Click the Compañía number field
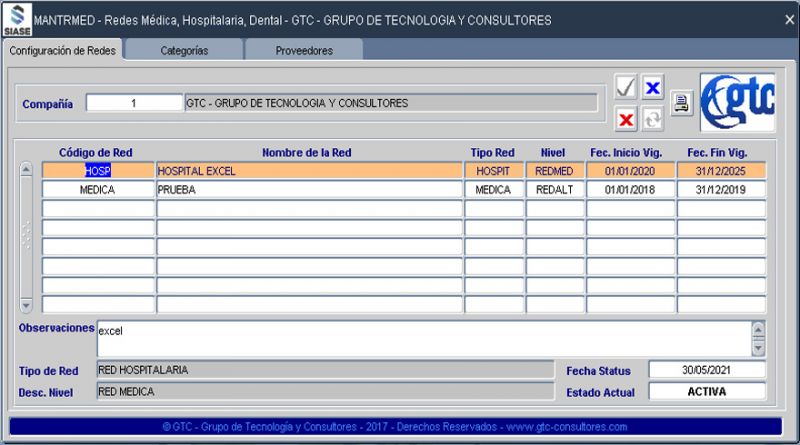 click(133, 103)
